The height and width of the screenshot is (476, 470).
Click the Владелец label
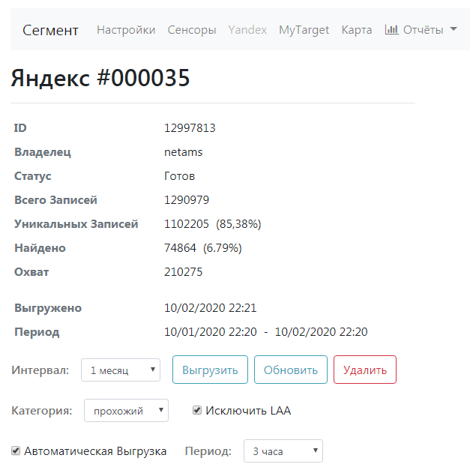[43, 151]
